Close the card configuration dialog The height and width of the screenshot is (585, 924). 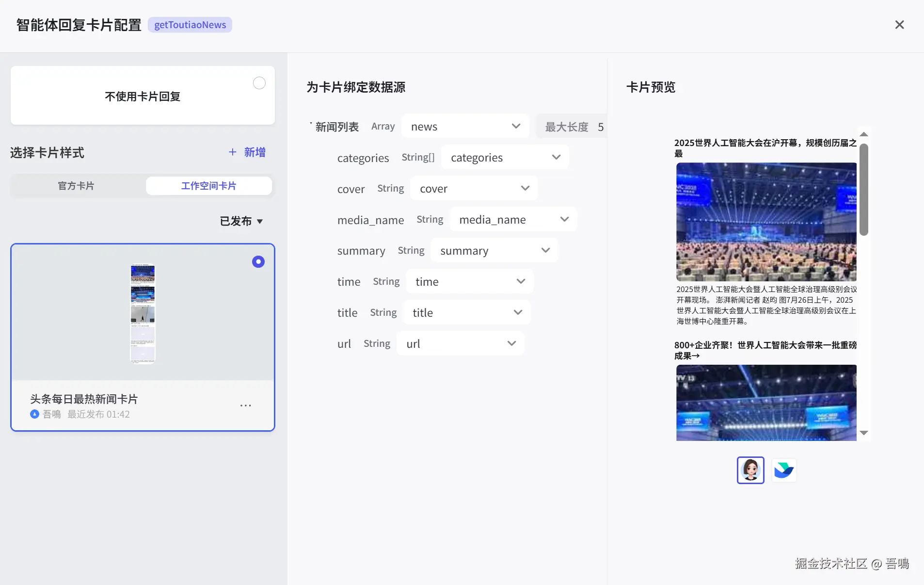pyautogui.click(x=899, y=25)
